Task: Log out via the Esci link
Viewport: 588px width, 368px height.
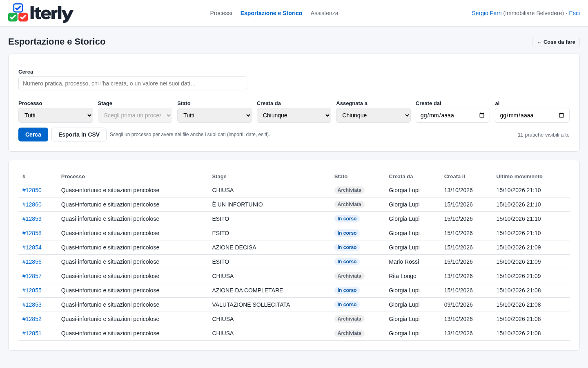Action: tap(574, 13)
